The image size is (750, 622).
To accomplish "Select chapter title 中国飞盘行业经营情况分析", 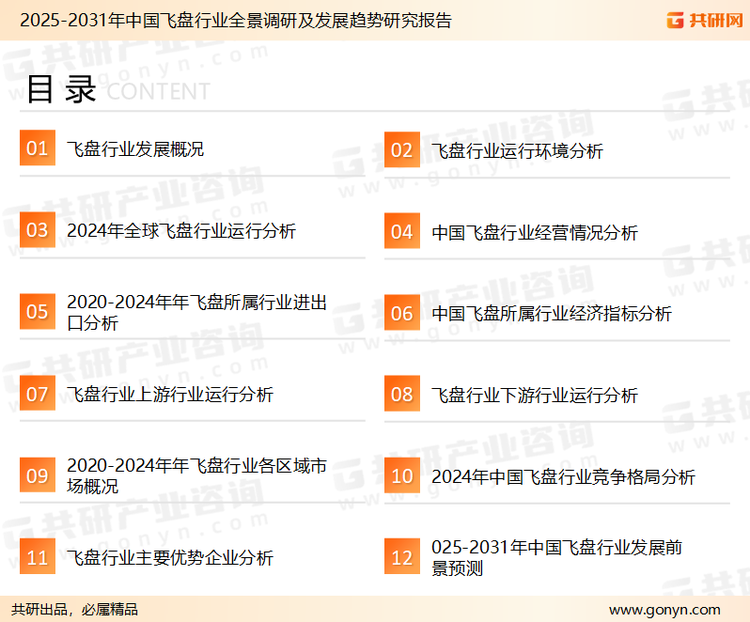I will [x=534, y=233].
